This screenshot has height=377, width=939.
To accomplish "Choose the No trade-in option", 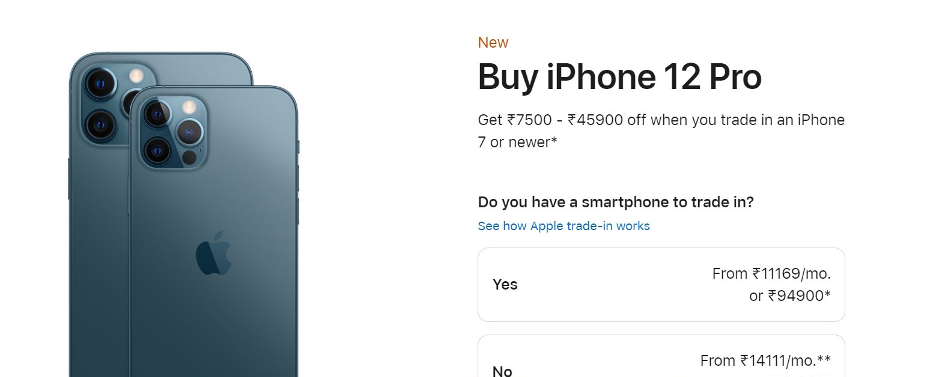I will (661, 357).
